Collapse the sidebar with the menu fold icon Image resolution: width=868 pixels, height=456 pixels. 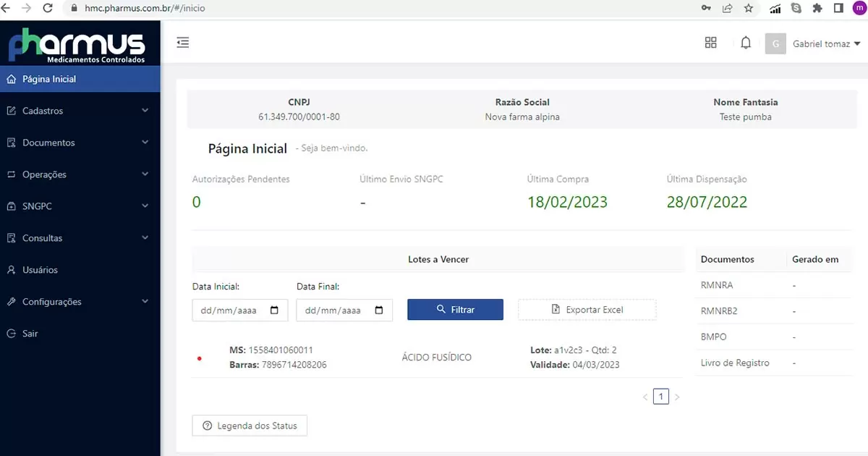[x=183, y=43]
